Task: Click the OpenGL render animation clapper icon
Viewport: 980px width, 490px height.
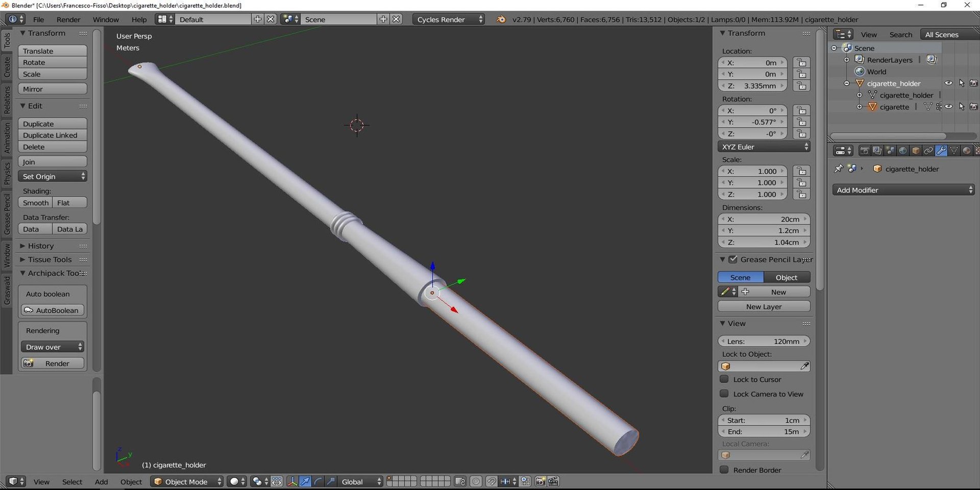Action: tap(553, 481)
